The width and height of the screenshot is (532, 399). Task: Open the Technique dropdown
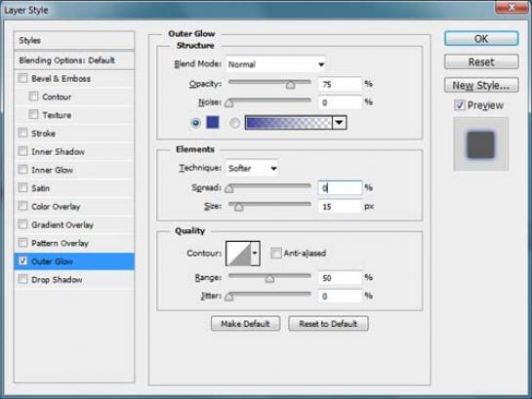252,168
